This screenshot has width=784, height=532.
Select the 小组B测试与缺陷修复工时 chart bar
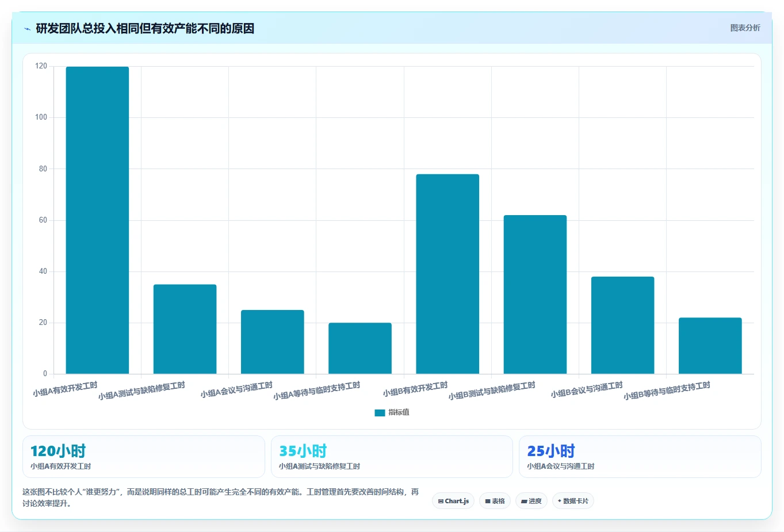pos(535,294)
